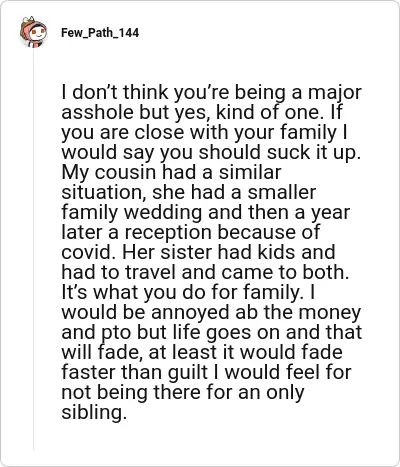Click the word "sibling." at the comment end
This screenshot has height=467, width=400.
(94, 413)
